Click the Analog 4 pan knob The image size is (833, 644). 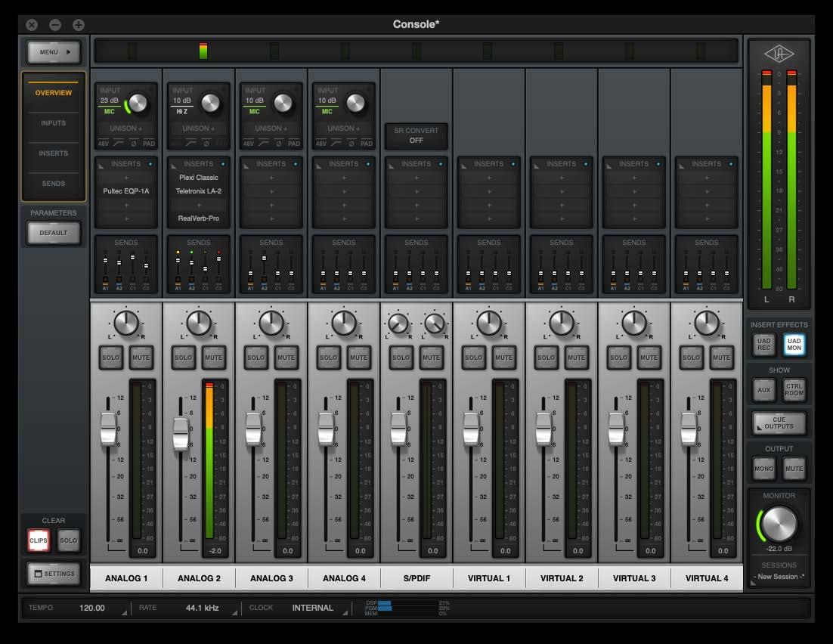pyautogui.click(x=344, y=323)
